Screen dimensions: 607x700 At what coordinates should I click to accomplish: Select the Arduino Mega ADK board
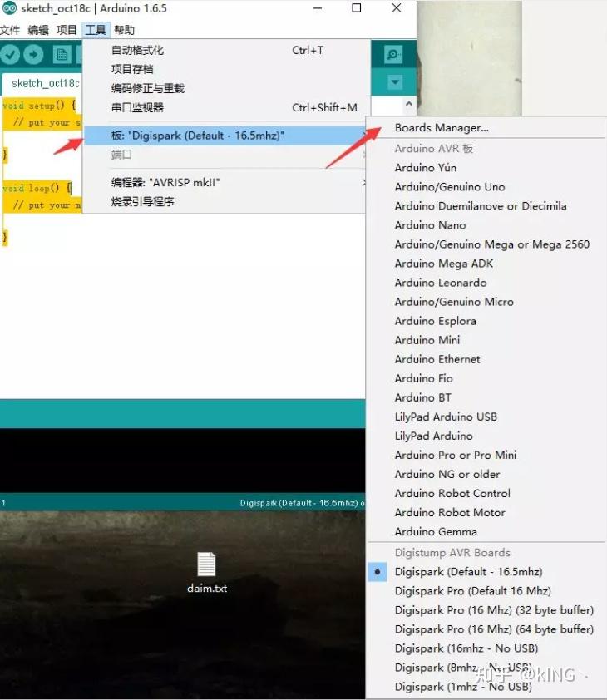click(486, 264)
